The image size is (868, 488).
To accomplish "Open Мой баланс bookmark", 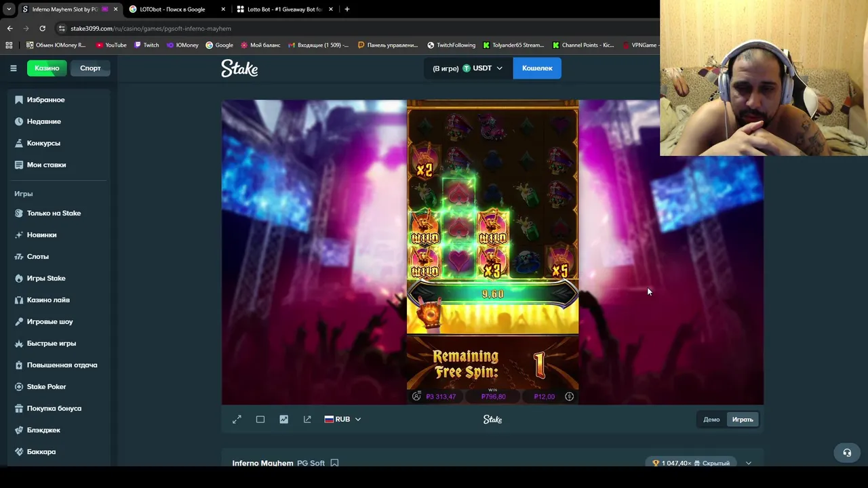I will 260,45.
